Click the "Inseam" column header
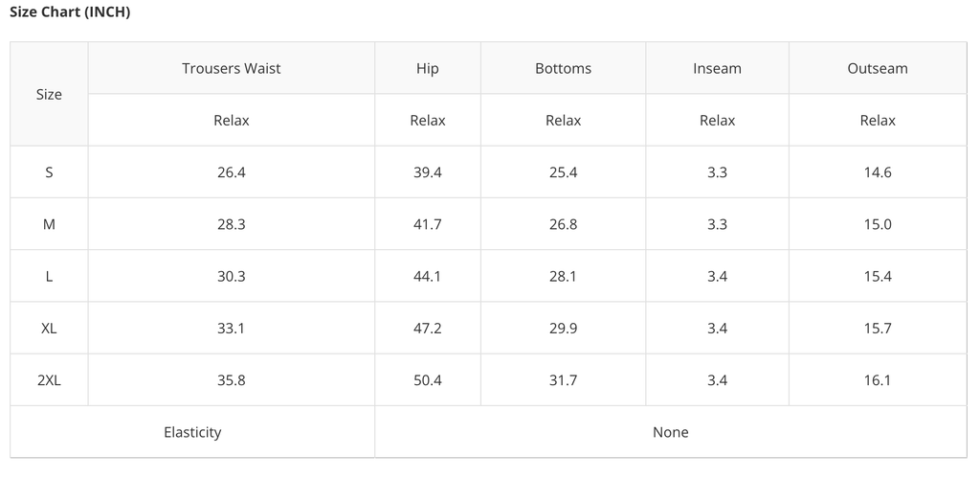This screenshot has height=479, width=980. (x=717, y=68)
